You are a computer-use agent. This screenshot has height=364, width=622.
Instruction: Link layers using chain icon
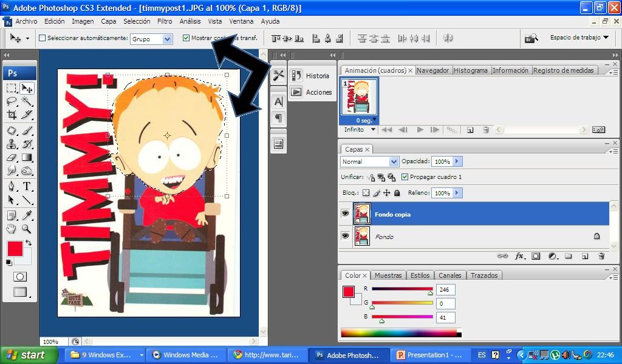502,256
